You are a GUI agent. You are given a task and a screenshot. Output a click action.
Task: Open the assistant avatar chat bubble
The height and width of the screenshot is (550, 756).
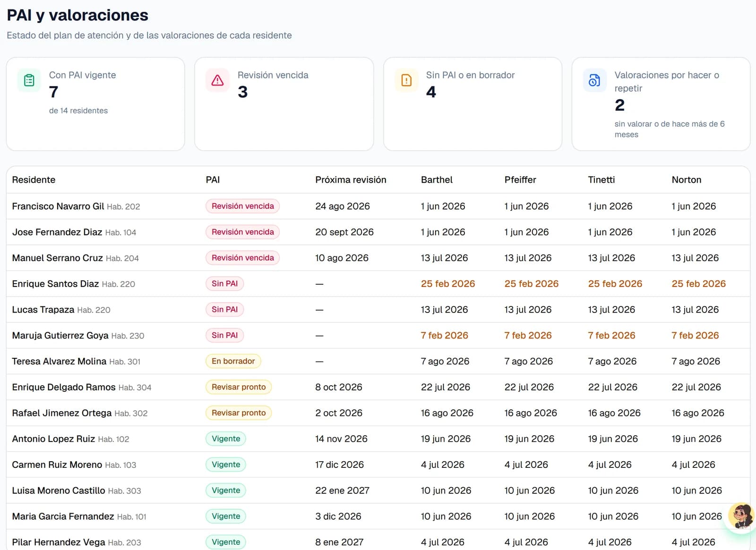click(741, 516)
